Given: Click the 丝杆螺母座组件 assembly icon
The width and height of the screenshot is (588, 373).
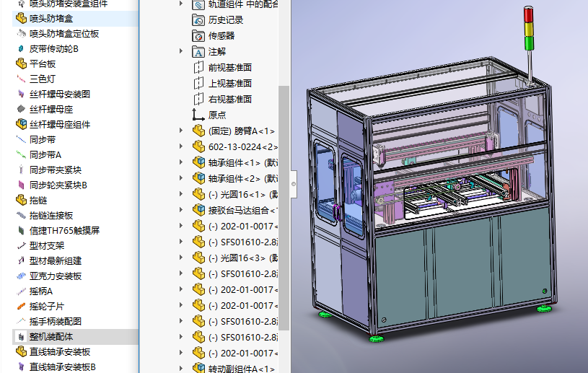Looking at the screenshot, I should 21,125.
